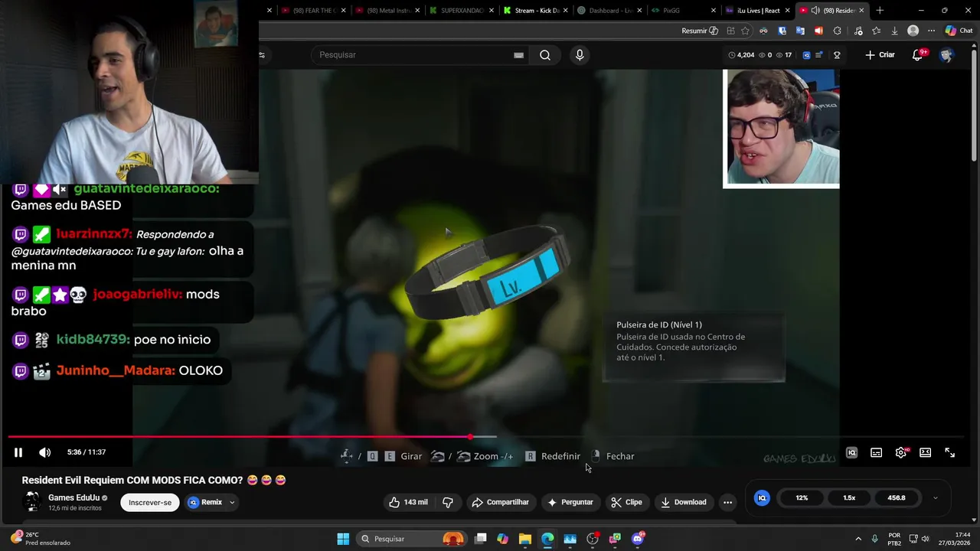Open browser extensions puzzle icon
Image resolution: width=980 pixels, height=551 pixels.
click(837, 31)
